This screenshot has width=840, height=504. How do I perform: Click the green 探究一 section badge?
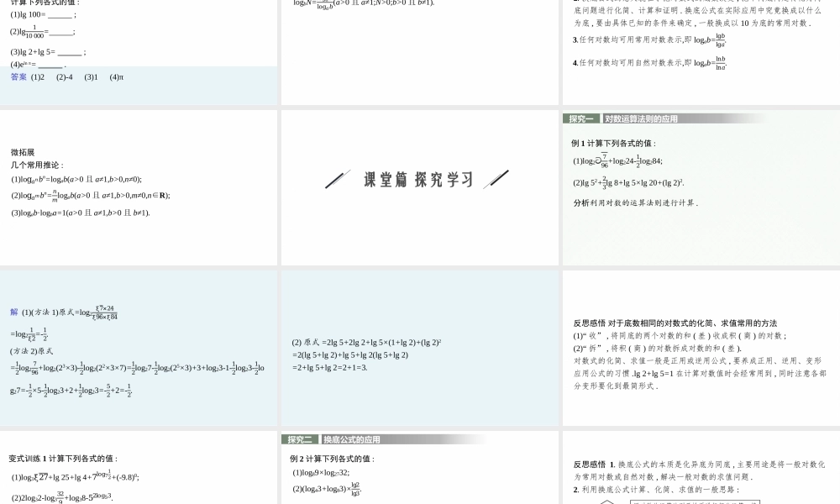click(582, 118)
